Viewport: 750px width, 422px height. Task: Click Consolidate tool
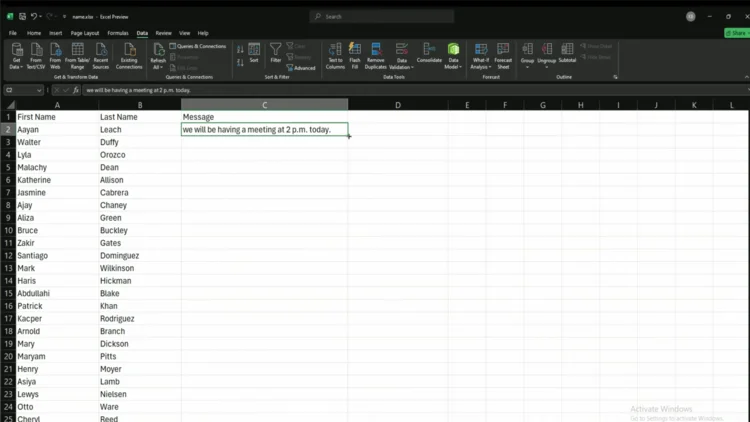tap(429, 53)
